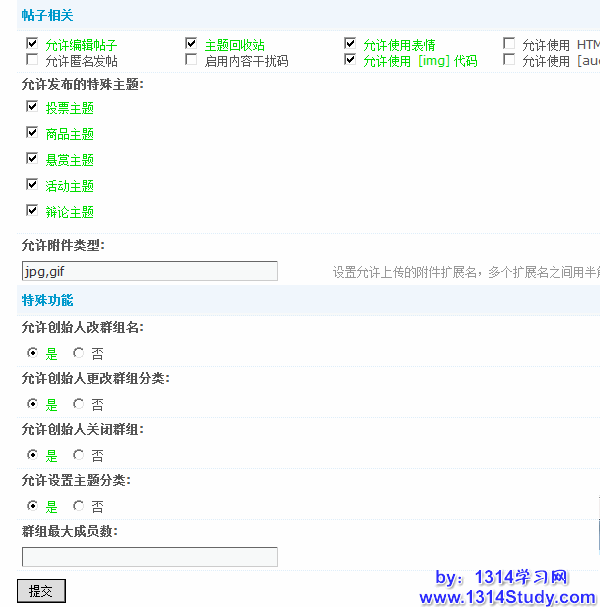Uncheck 允许使用 [img] 代码
The height and width of the screenshot is (607, 600).
350,60
